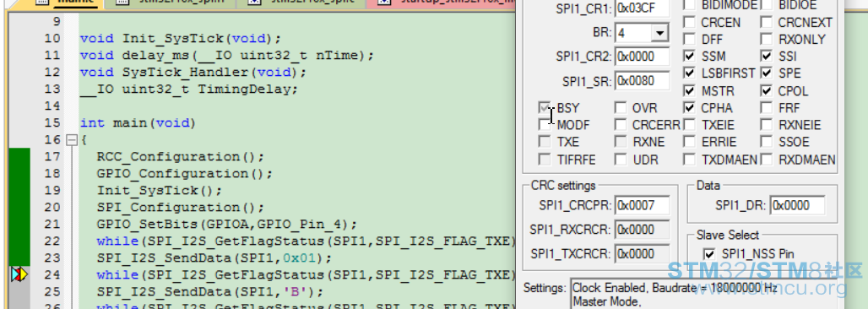Click the "void delay_ms" prototype line

[x=227, y=56]
